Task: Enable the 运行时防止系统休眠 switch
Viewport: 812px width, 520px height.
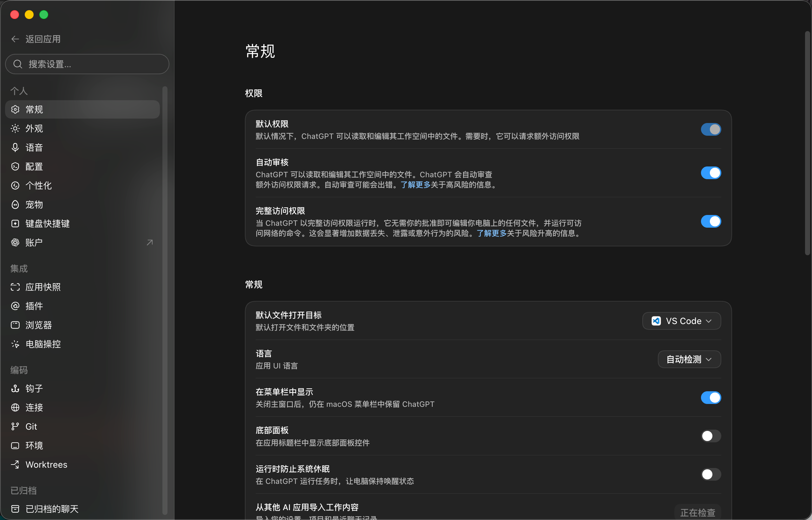Action: tap(711, 474)
